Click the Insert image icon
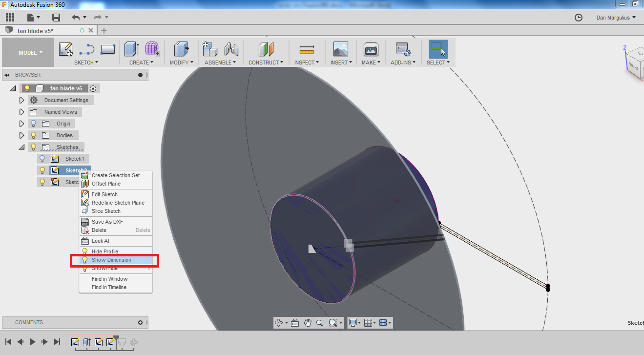Image resolution: width=644 pixels, height=355 pixels. [x=341, y=49]
